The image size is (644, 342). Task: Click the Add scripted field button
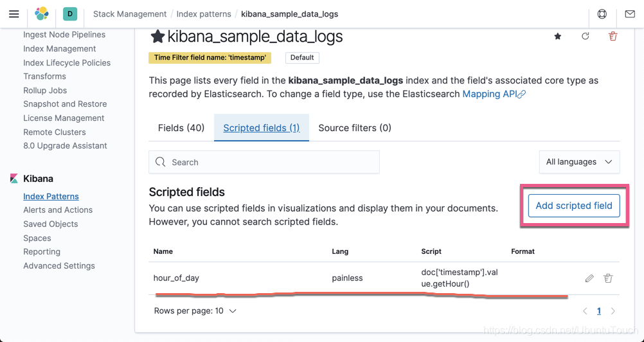[x=574, y=206]
